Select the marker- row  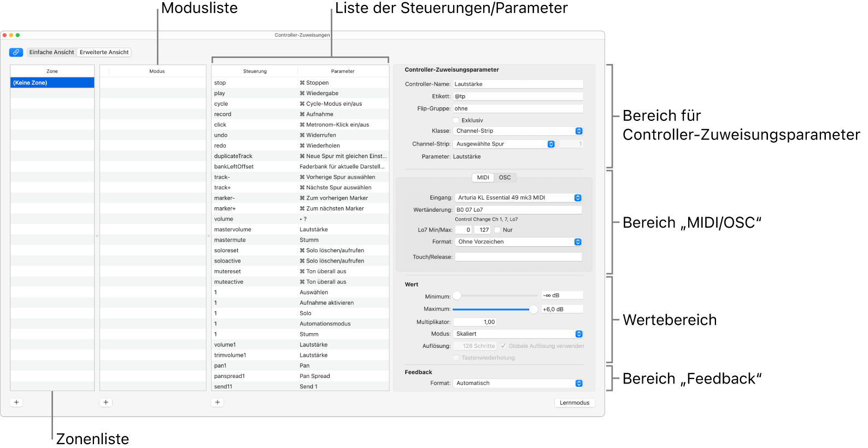[300, 198]
